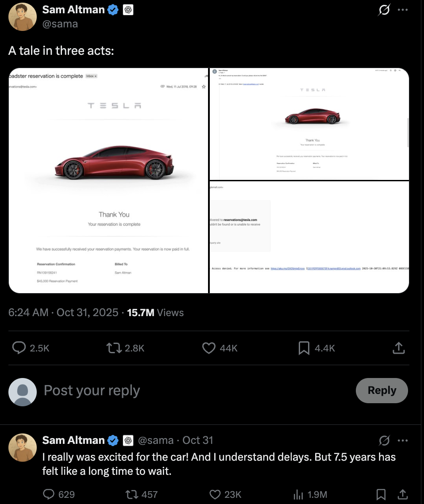Open the cancellation request email image

[x=309, y=124]
